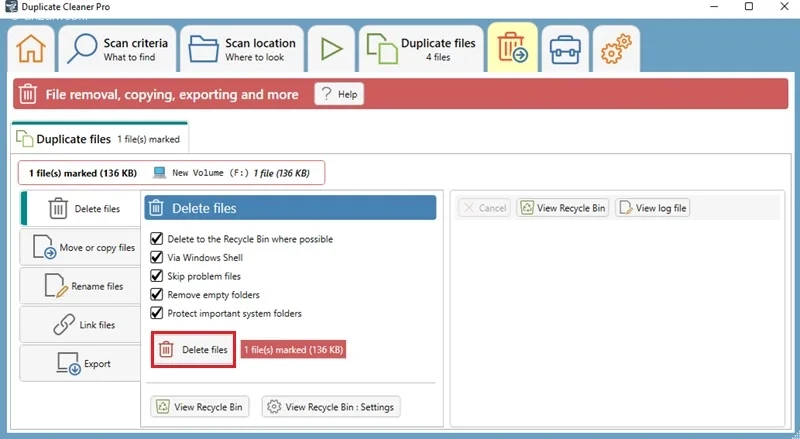Choose Move or copy files option
This screenshot has height=439, width=800.
click(81, 247)
